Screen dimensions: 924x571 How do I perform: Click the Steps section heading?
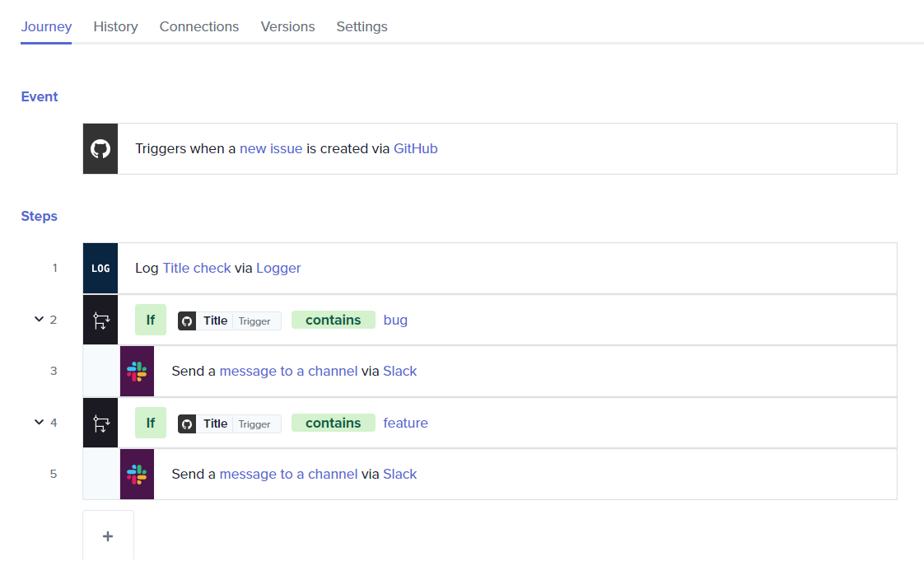pos(40,216)
